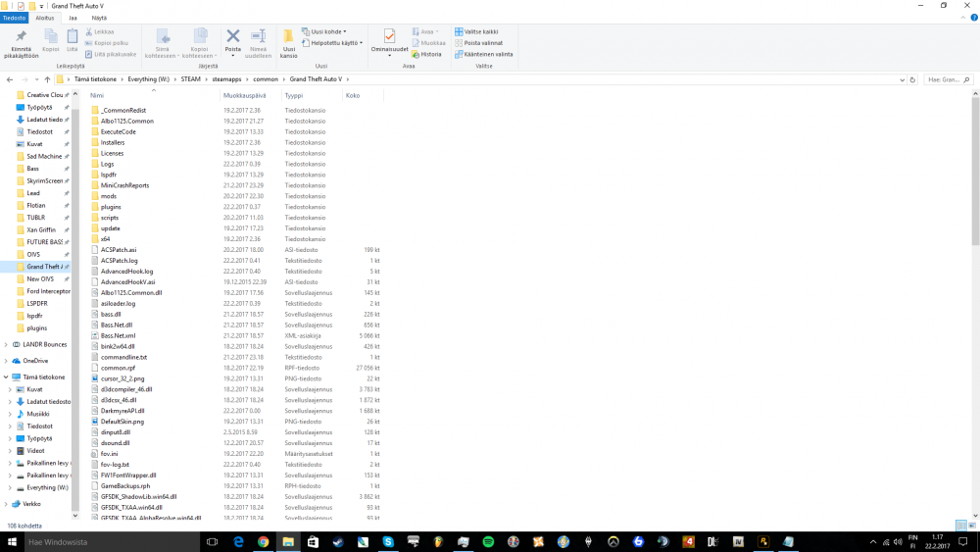Viewport: 980px width, 552px height.
Task: Click Käänteinen valinta in ribbon
Action: pos(484,54)
